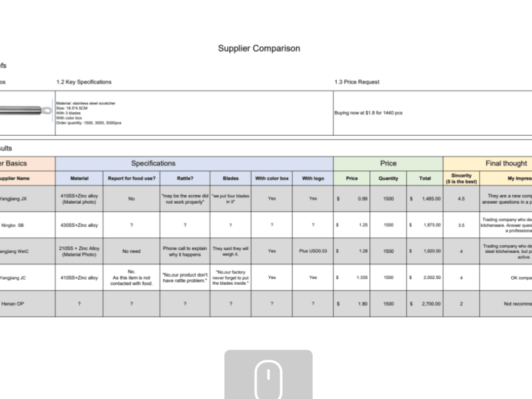Click the 1,920.00 total cell
Viewport: 532px width, 399px height.
click(x=425, y=251)
